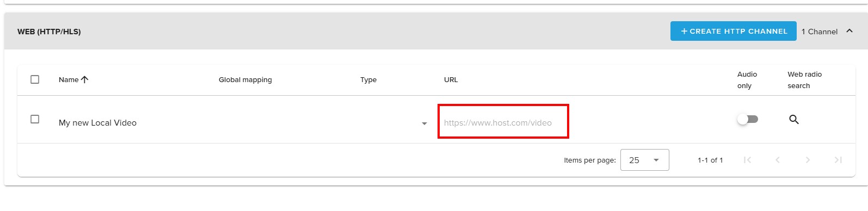Go to the next page of results
868x211 pixels.
pos(808,160)
